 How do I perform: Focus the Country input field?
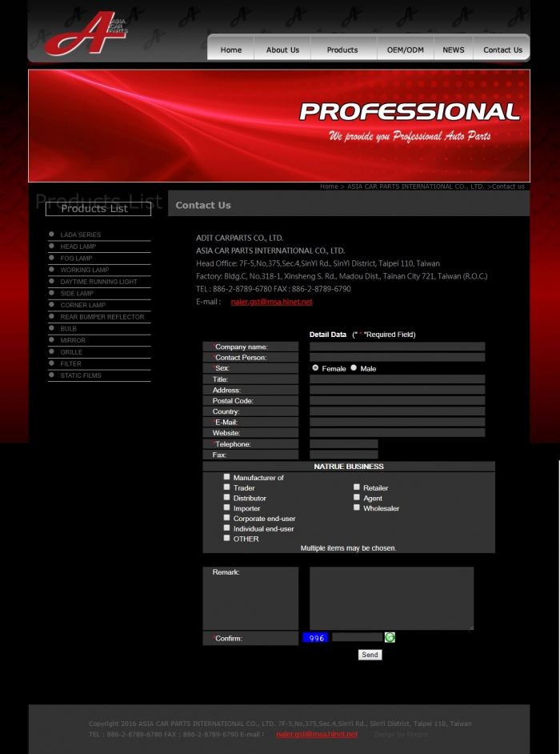[x=397, y=411]
